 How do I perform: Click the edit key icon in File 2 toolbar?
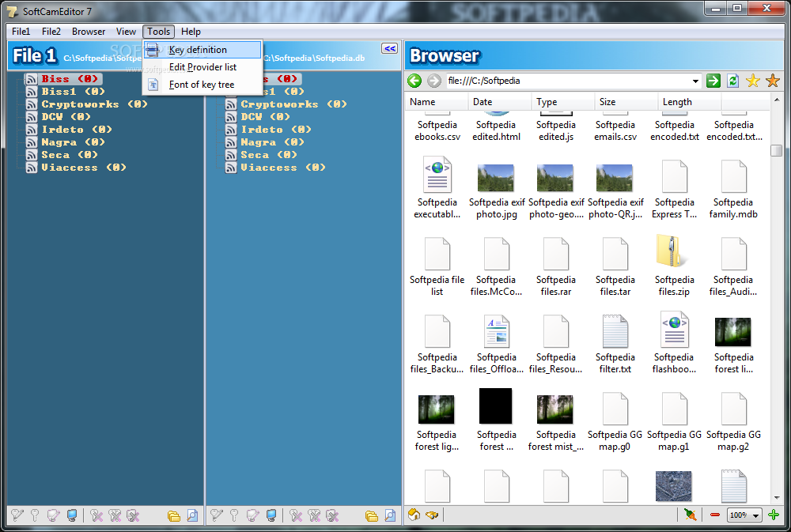click(x=217, y=515)
